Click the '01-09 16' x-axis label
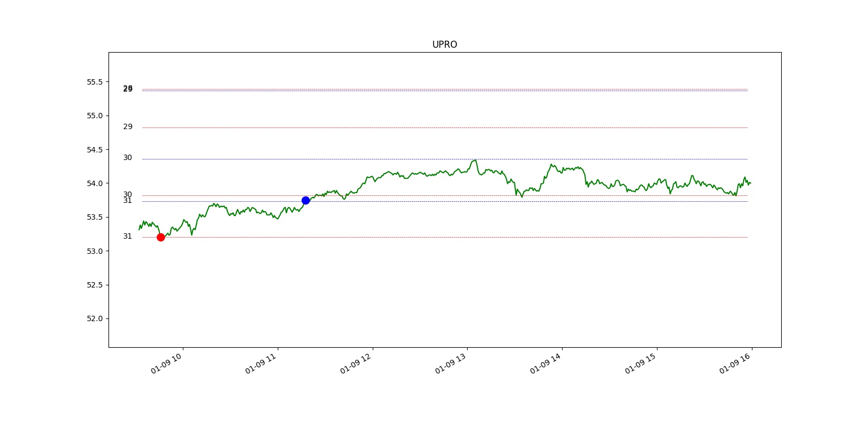Screen dimensions: 868x434 pyautogui.click(x=735, y=363)
